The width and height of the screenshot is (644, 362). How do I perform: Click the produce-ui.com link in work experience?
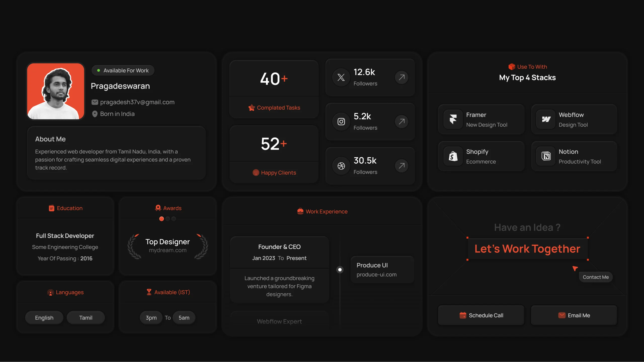[x=376, y=275]
